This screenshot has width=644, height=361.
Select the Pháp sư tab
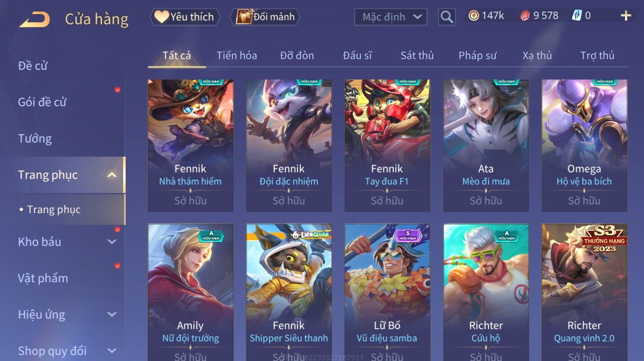pyautogui.click(x=477, y=55)
